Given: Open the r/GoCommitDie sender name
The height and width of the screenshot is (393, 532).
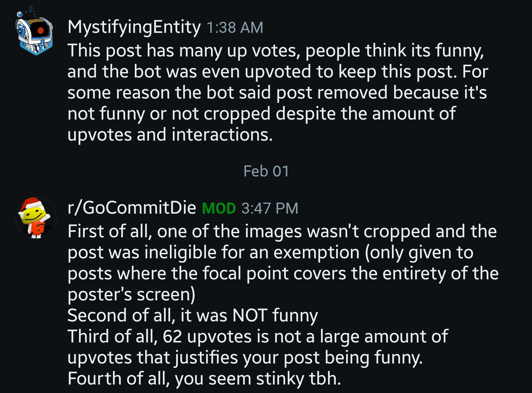Looking at the screenshot, I should pyautogui.click(x=132, y=208).
